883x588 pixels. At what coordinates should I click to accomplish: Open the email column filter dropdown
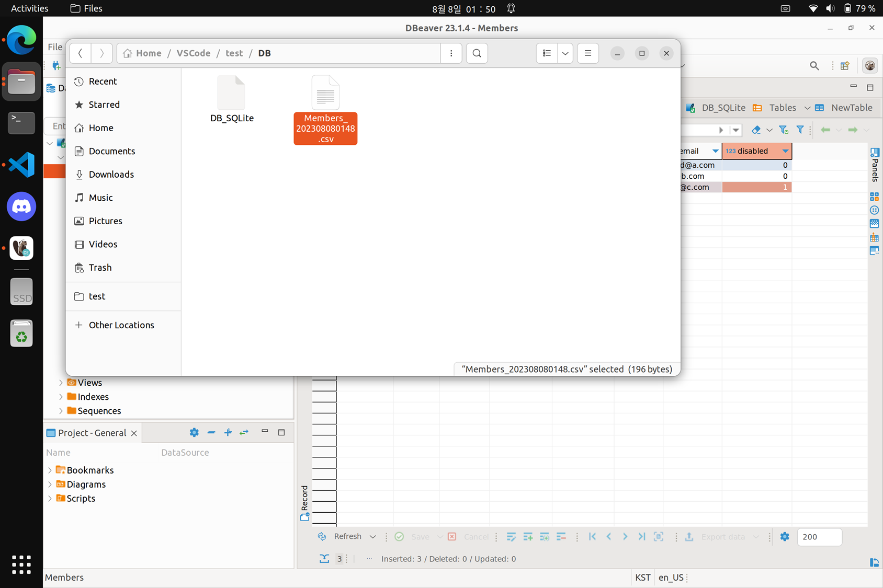point(715,151)
